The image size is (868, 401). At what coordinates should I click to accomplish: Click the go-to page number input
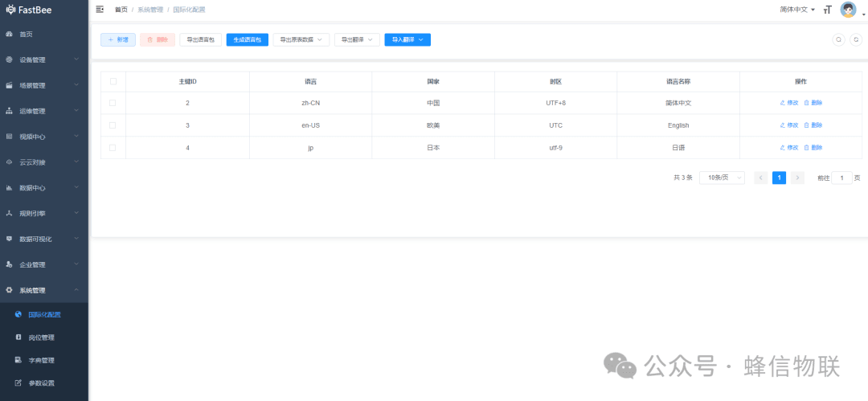pos(842,178)
